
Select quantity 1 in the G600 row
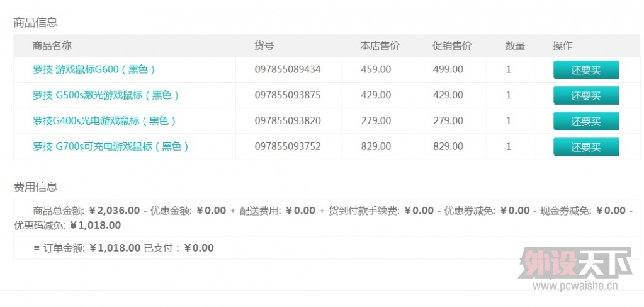click(509, 69)
